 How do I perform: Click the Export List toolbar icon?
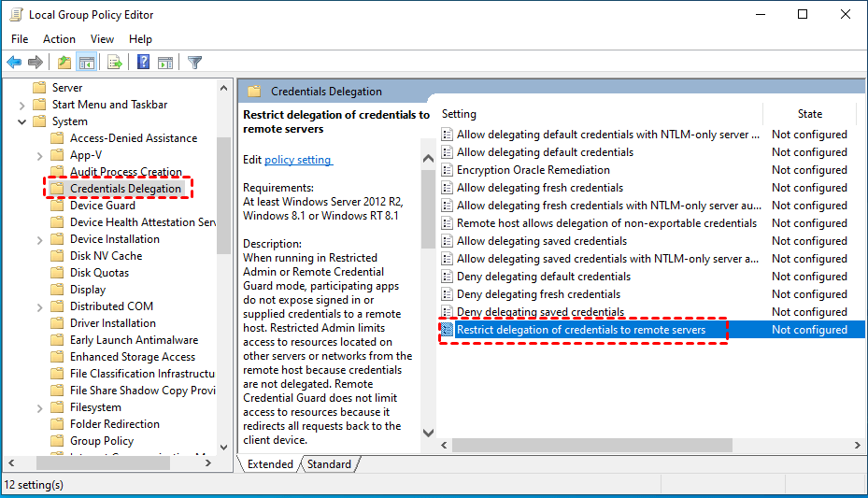pyautogui.click(x=115, y=63)
